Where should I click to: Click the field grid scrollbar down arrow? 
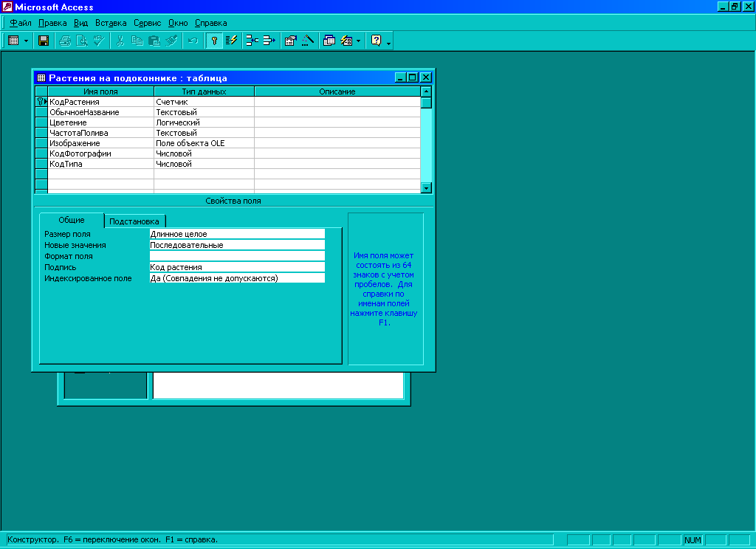point(426,187)
